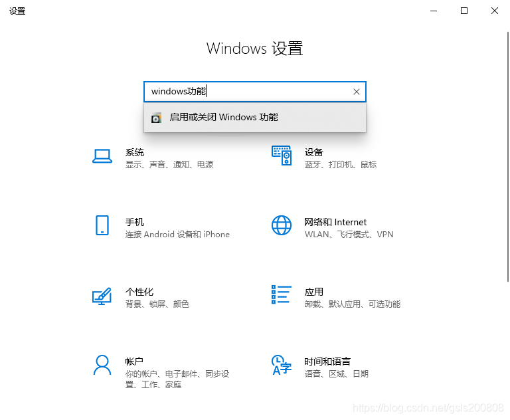Image resolution: width=510 pixels, height=420 pixels.
Task: Click the vertical scrollbar on the right
Action: point(508,157)
